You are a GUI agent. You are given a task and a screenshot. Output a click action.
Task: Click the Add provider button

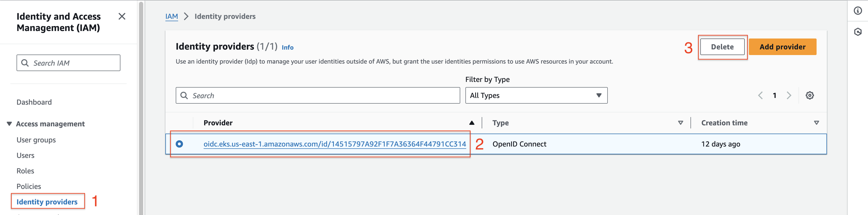(782, 47)
